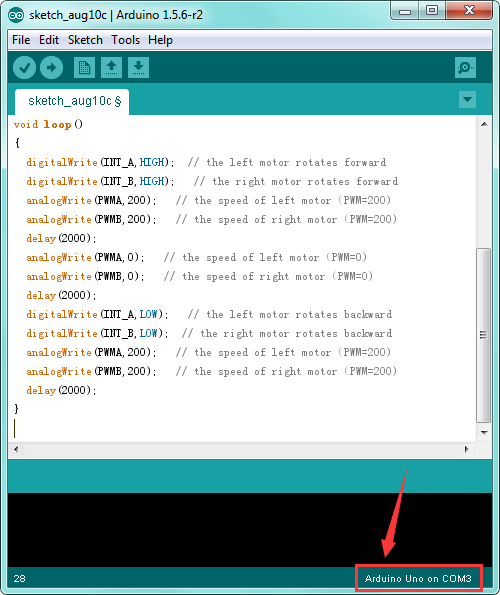Open a sketch with up-arrow icon
The image size is (500, 595).
click(x=111, y=68)
